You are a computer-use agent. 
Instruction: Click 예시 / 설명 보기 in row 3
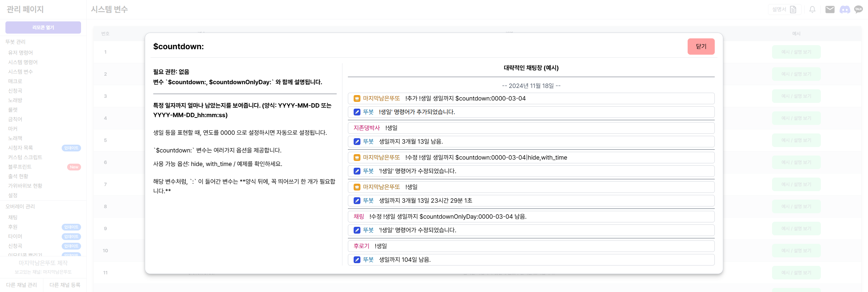796,96
